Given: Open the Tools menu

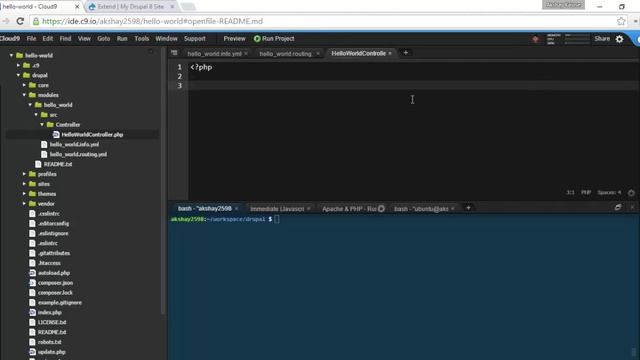Looking at the screenshot, I should point(142,39).
